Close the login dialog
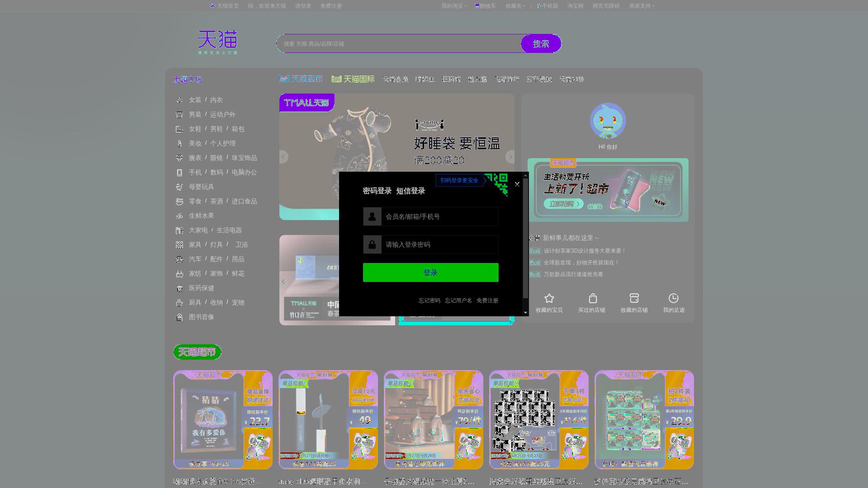Image resolution: width=868 pixels, height=488 pixels. (517, 184)
